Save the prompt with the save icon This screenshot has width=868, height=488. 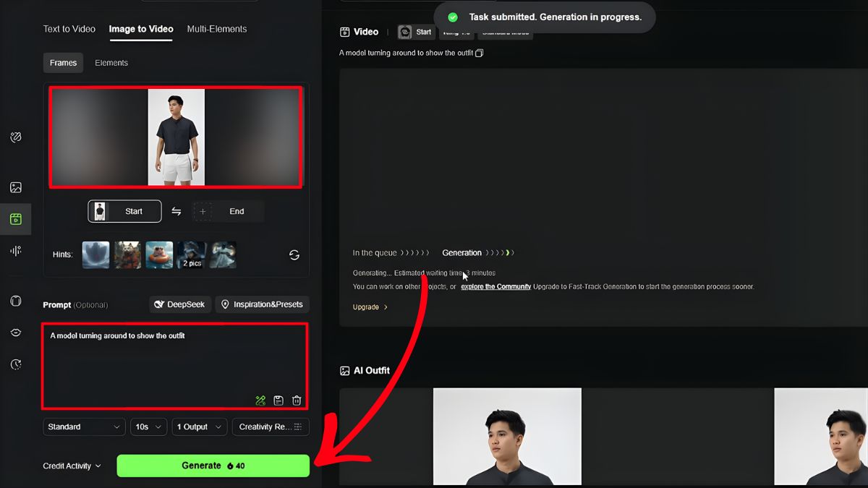(278, 400)
